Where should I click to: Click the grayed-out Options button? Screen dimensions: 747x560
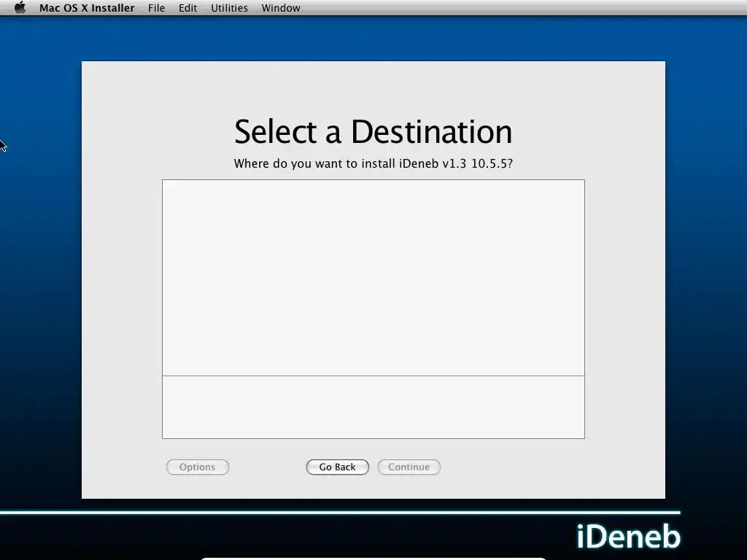pyautogui.click(x=197, y=467)
